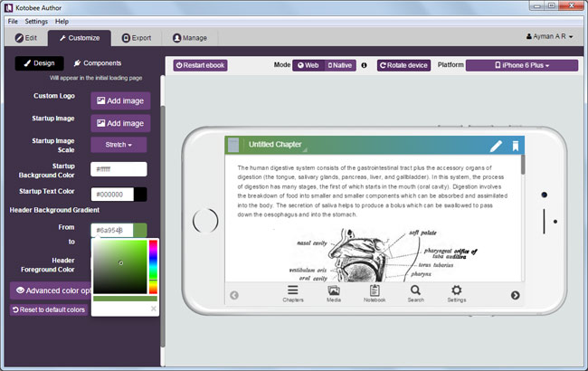
Task: Go to next page with right arrow
Action: [516, 295]
